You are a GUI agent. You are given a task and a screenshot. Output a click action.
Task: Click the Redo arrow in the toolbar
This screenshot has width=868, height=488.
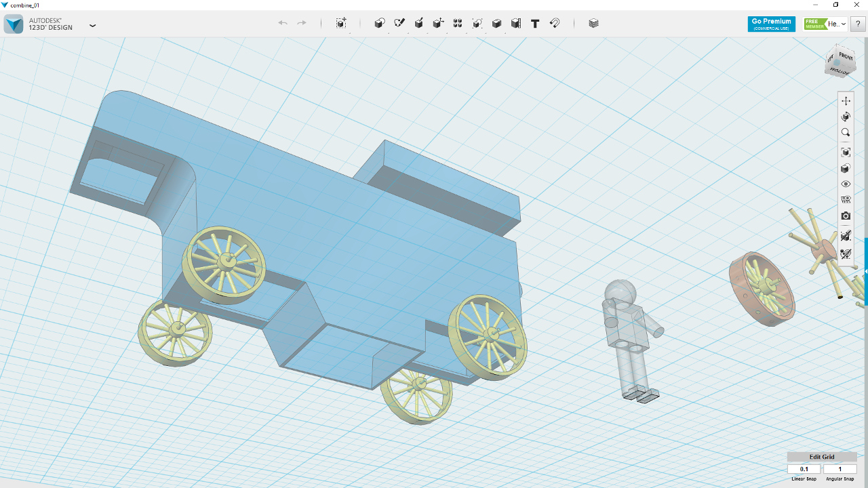click(302, 23)
